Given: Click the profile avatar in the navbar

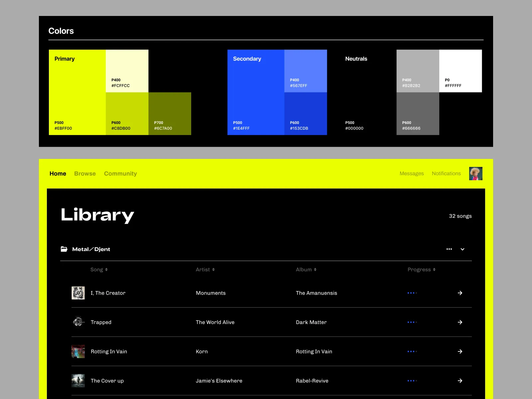Looking at the screenshot, I should point(476,173).
